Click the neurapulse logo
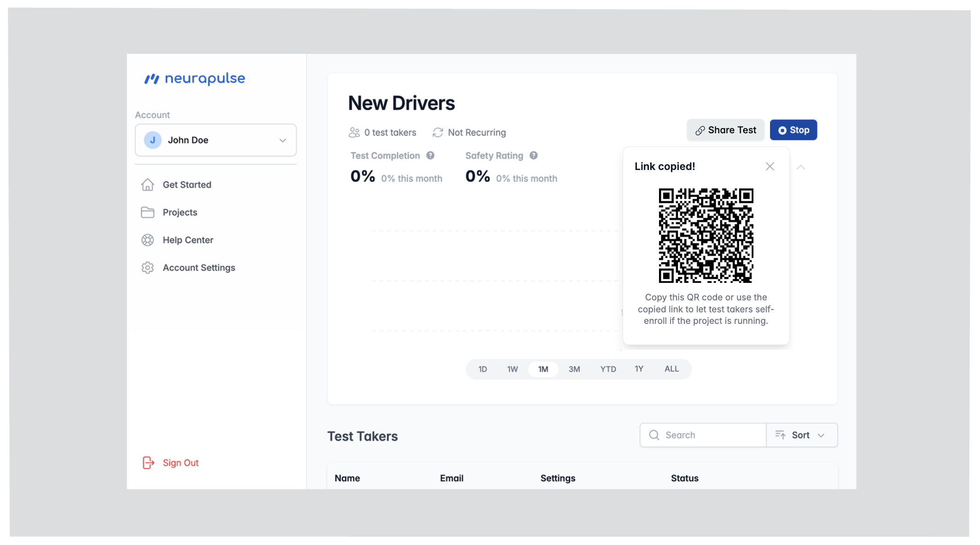 [x=195, y=79]
